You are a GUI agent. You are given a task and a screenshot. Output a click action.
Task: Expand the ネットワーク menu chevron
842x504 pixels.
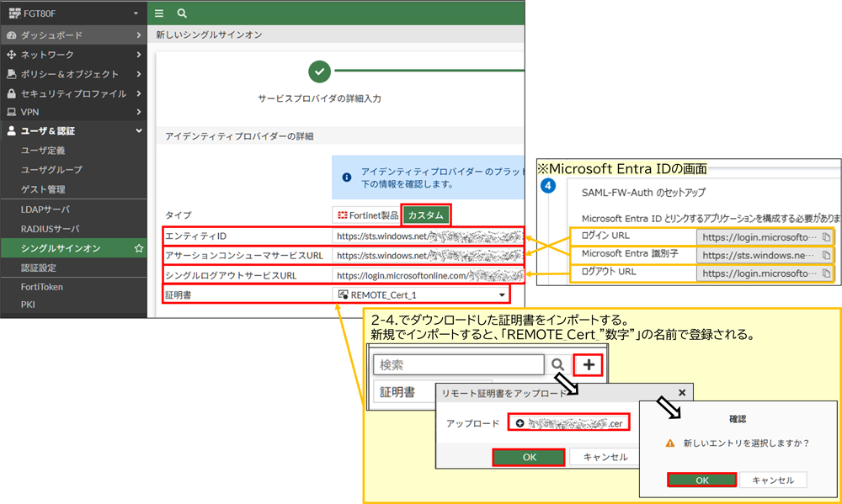coord(139,55)
